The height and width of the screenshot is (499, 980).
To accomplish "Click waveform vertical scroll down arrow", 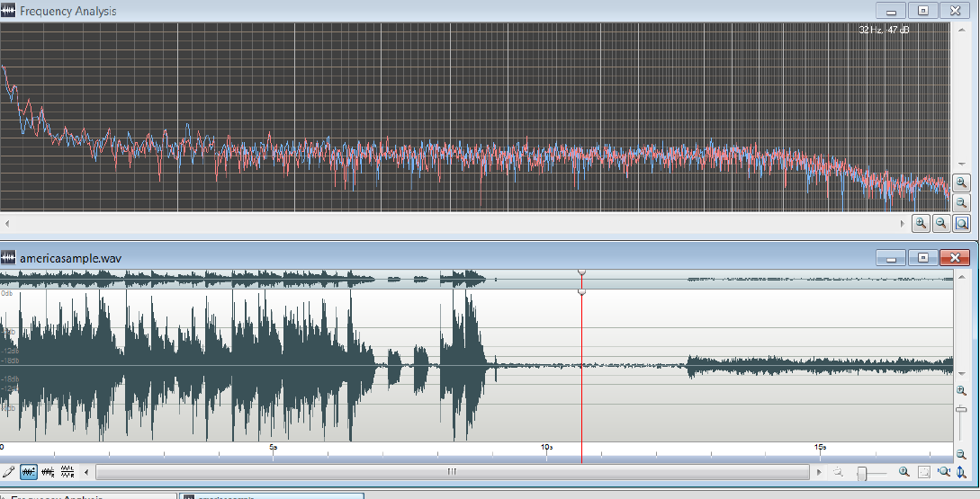I will coord(961,373).
